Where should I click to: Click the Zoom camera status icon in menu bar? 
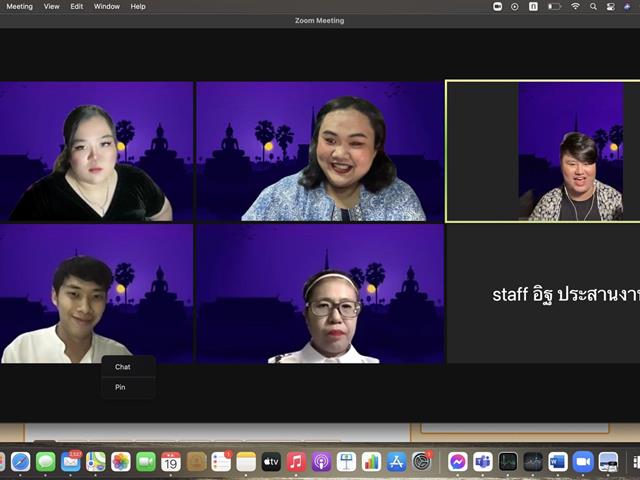point(497,7)
